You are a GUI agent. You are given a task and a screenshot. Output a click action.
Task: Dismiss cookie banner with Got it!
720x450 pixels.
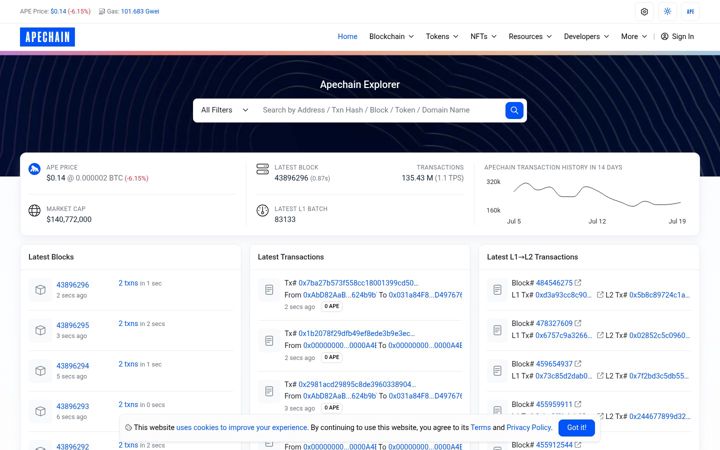pos(576,428)
